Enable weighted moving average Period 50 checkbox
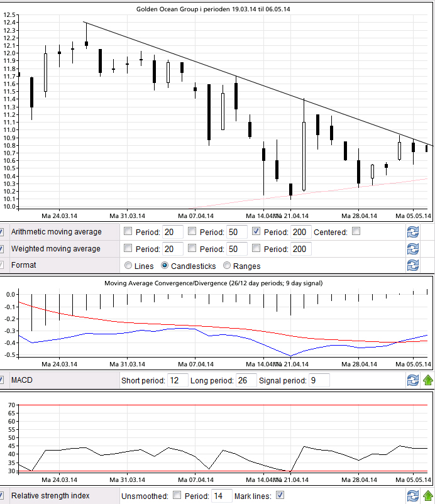Viewport: 435px width, 504px height. pyautogui.click(x=192, y=249)
